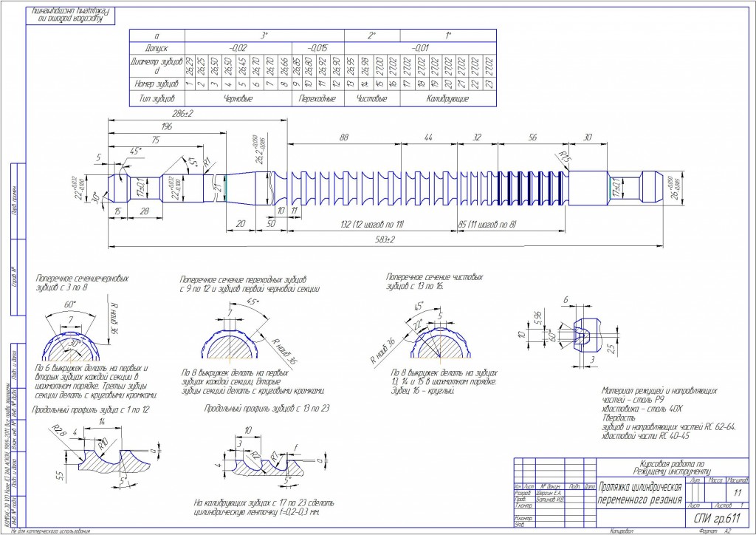Click heading 'Поперечное сечение переходных зубцов'
This screenshot has height=535, width=756.
pyautogui.click(x=243, y=280)
